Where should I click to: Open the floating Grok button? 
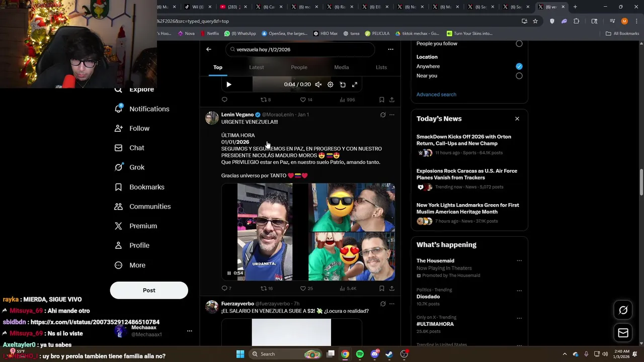click(623, 310)
